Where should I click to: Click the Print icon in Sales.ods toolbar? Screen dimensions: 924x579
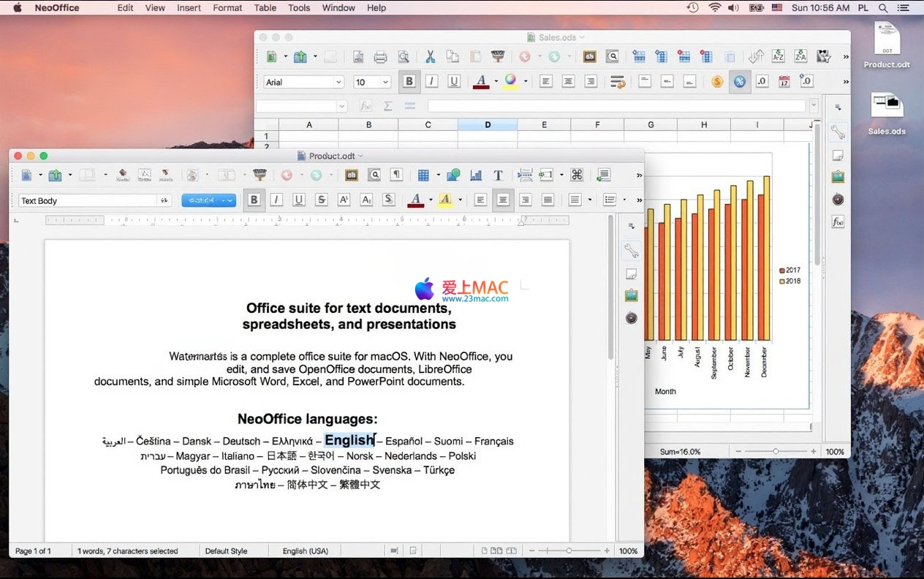(x=380, y=56)
